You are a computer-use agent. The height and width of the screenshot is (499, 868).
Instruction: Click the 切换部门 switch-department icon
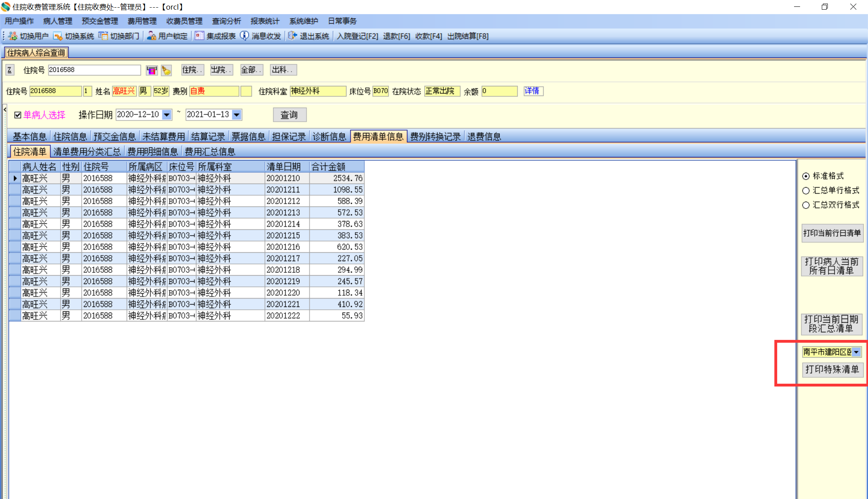[103, 36]
